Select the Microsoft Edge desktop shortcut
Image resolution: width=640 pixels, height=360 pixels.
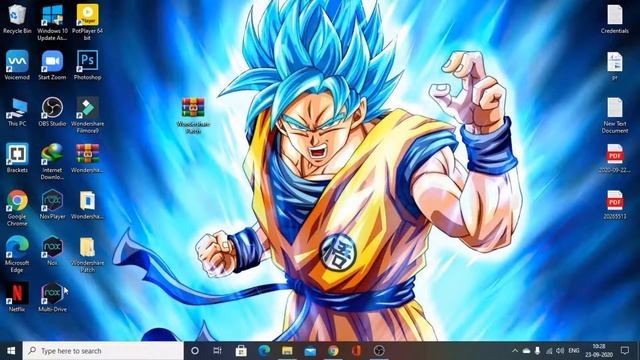tap(17, 254)
